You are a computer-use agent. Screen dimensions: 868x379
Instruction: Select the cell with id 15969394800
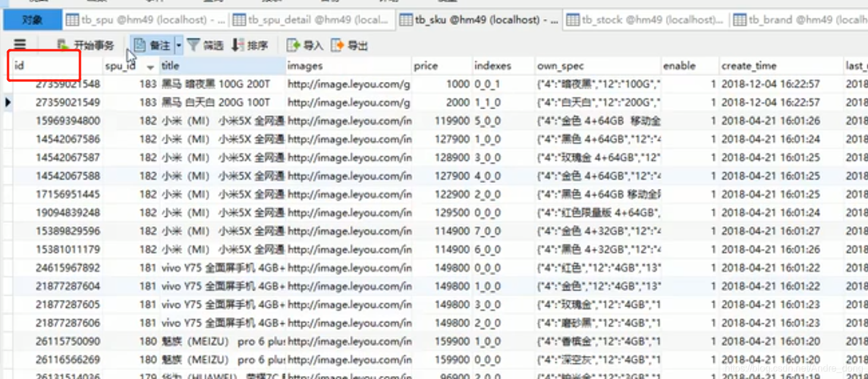(57, 121)
